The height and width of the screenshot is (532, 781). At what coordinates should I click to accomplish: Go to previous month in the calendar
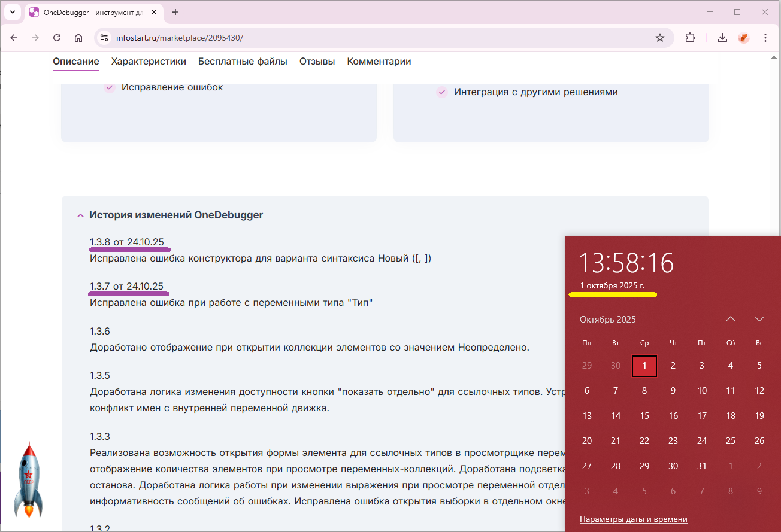point(731,319)
